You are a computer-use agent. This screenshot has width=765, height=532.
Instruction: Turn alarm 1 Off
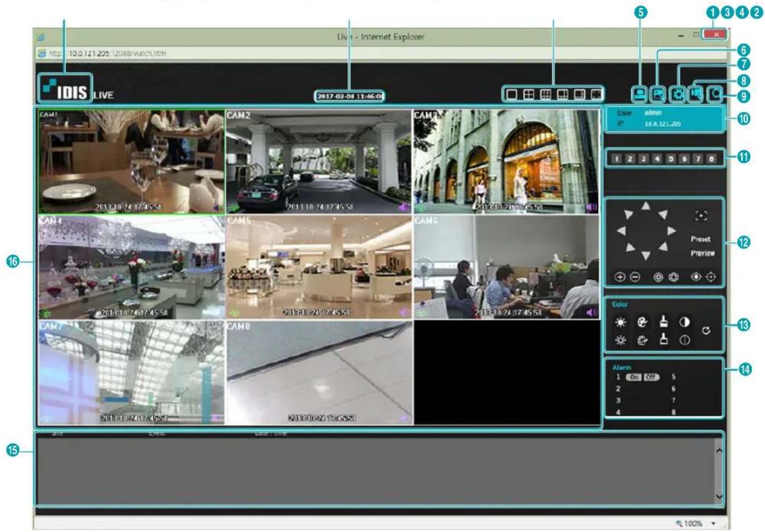pyautogui.click(x=651, y=377)
